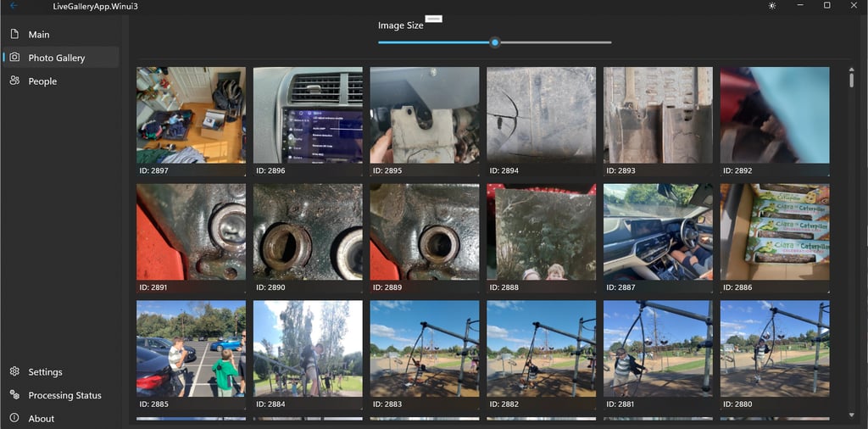The image size is (868, 429).
Task: Click the About info icon
Action: [15, 418]
